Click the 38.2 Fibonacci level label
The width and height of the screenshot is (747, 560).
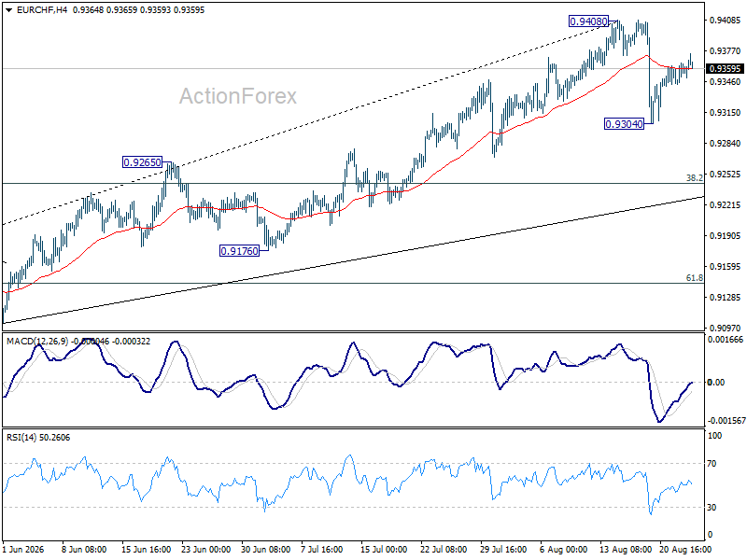[694, 178]
